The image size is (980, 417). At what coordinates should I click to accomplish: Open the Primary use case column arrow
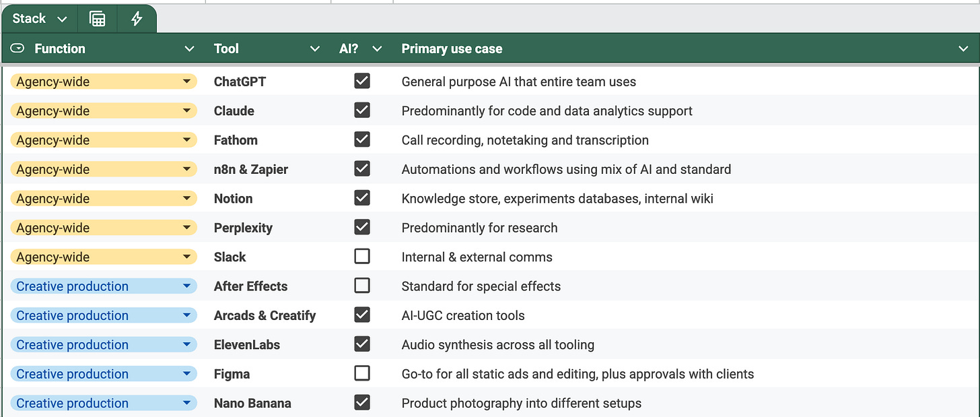click(x=963, y=49)
